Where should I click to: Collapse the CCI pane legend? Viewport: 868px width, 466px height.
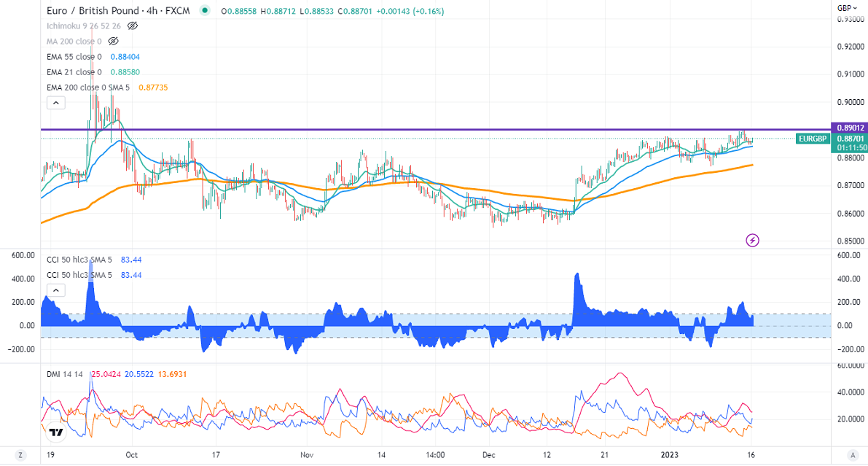click(56, 290)
